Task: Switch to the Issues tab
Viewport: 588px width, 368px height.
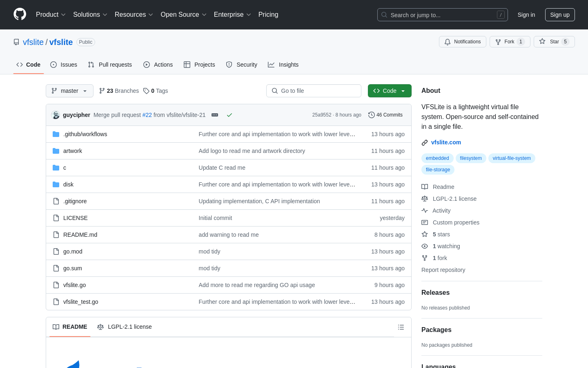Action: click(64, 65)
